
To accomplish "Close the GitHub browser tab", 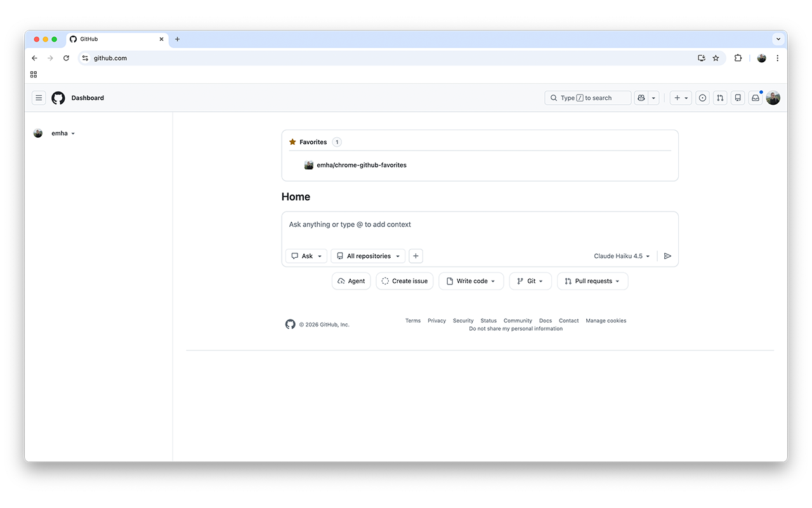I will pos(161,39).
